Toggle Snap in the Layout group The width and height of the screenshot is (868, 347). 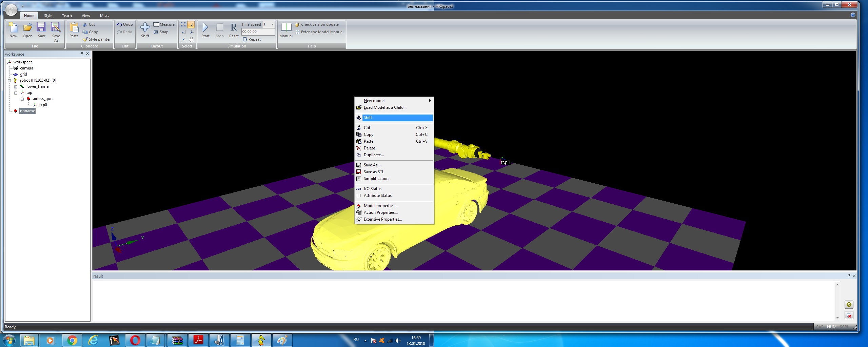[x=161, y=32]
